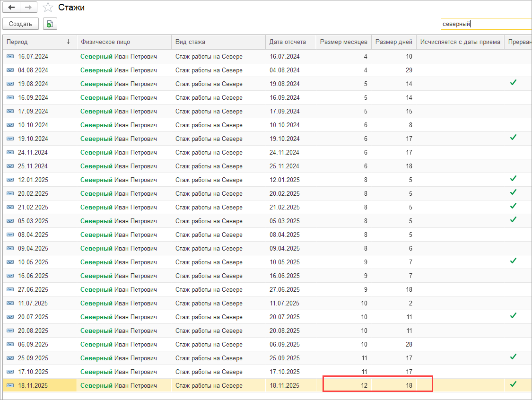Viewport: 532px width, 400px height.
Task: Click sort arrow in Период column header
Action: tap(68, 42)
